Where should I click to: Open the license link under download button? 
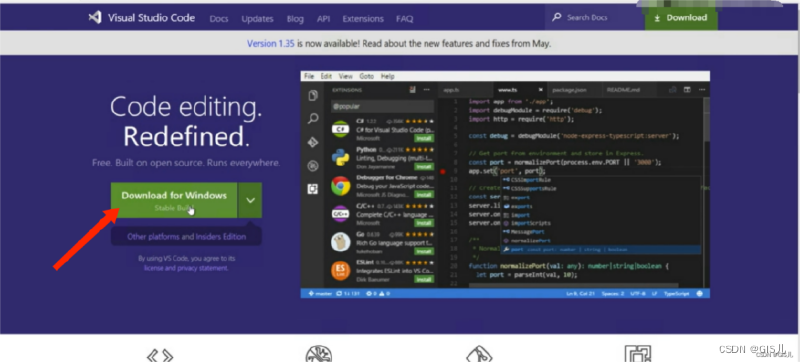tap(152, 268)
